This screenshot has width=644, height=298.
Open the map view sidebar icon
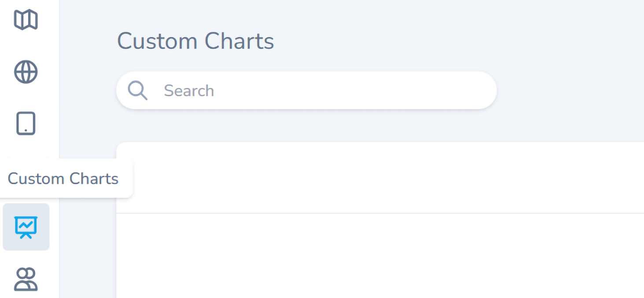[x=26, y=20]
